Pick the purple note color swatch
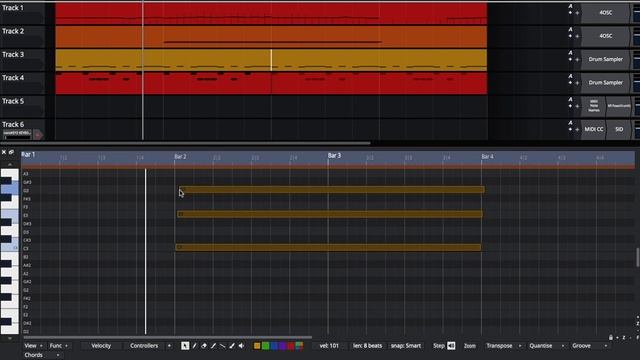This screenshot has height=360, width=640. [282, 346]
